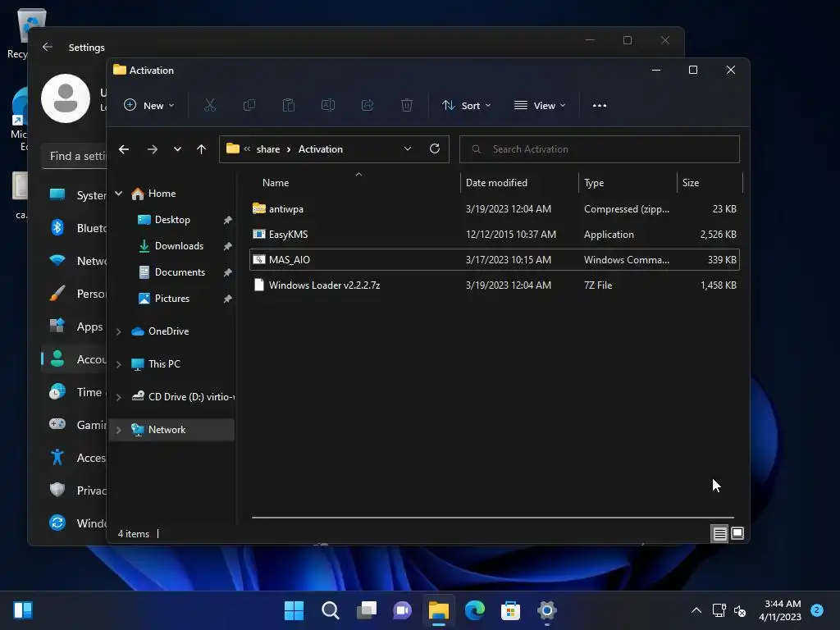Click the forward arrow in Explorer
840x630 pixels.
coord(152,149)
